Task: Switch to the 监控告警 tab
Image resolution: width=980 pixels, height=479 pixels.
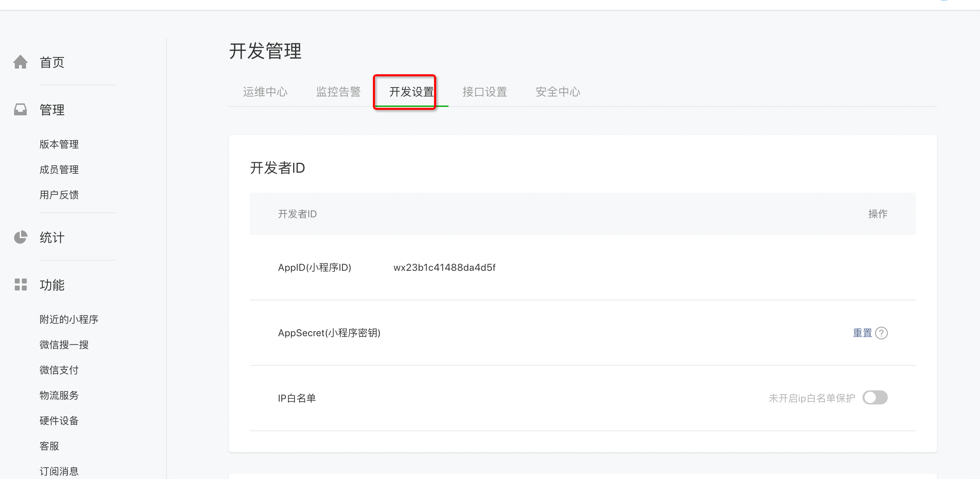Action: tap(338, 92)
